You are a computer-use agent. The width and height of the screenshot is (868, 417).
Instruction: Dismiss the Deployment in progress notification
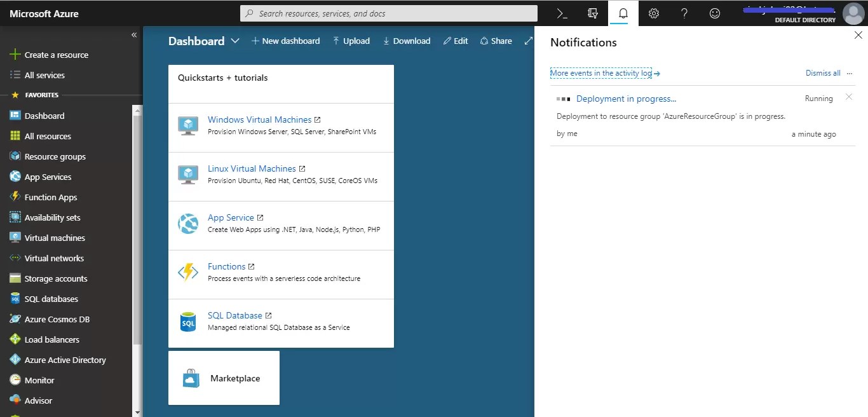[x=849, y=97]
